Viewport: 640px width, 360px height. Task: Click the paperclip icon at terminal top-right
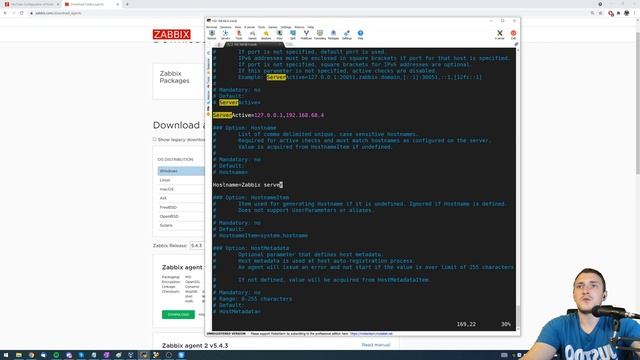516,44
